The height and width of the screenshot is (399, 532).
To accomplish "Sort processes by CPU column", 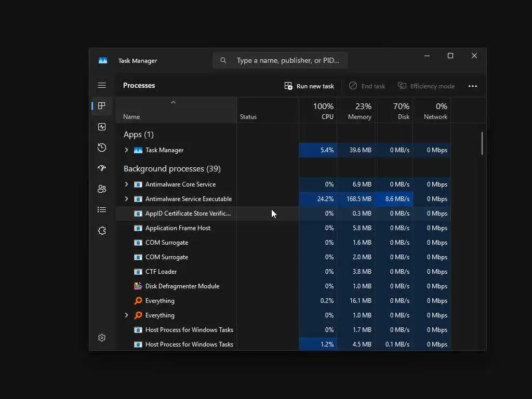I will tap(318, 111).
